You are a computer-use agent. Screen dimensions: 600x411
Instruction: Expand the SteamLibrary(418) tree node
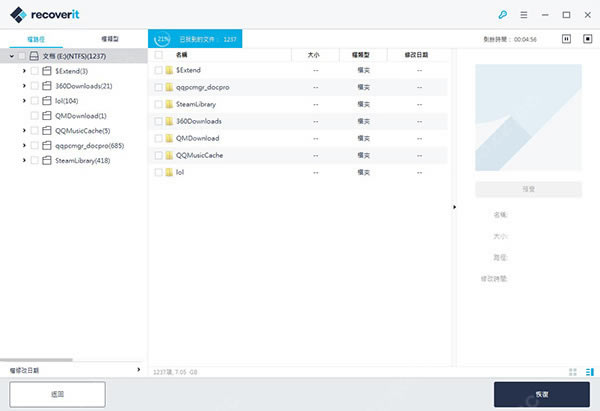(x=23, y=160)
